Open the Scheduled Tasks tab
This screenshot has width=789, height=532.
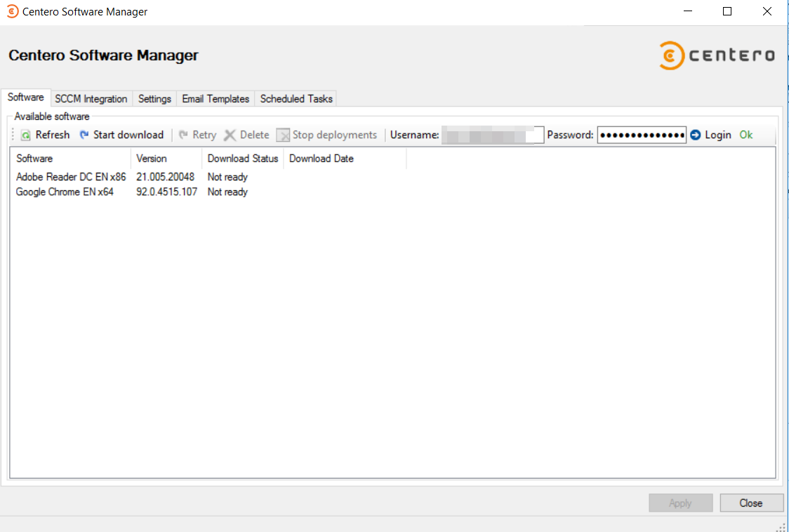[296, 99]
